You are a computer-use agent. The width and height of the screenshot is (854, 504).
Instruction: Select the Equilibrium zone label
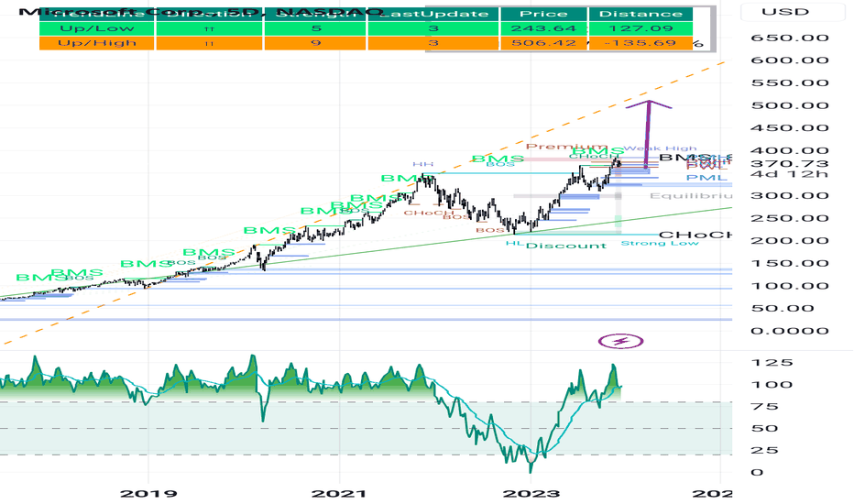[x=691, y=196]
